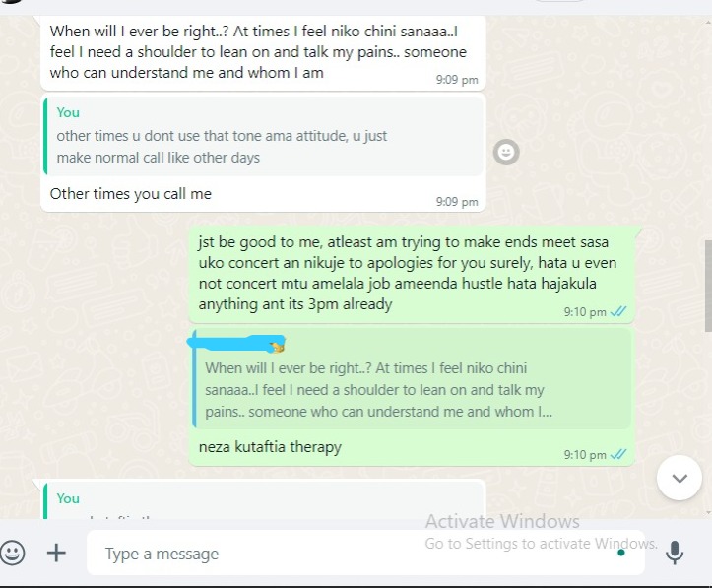Select the 'neza kutaftia therapy' message

coord(270,447)
